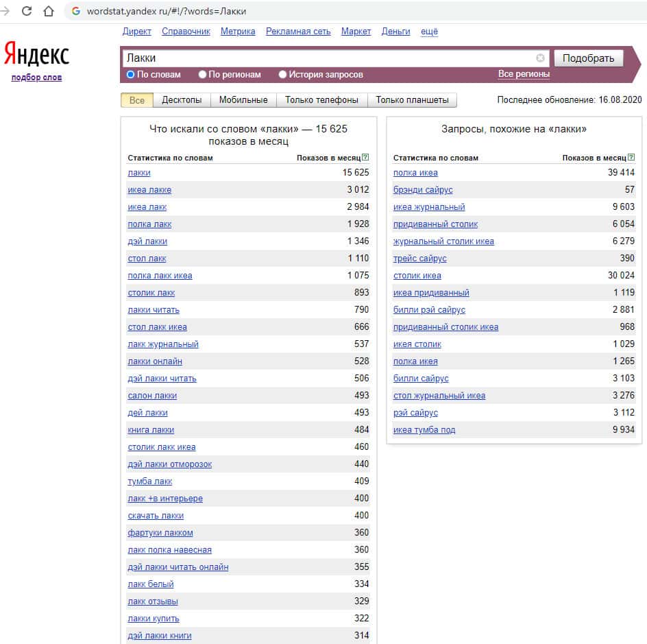Click the browser forward arrow
Image resolution: width=647 pixels, height=644 pixels.
tap(5, 11)
